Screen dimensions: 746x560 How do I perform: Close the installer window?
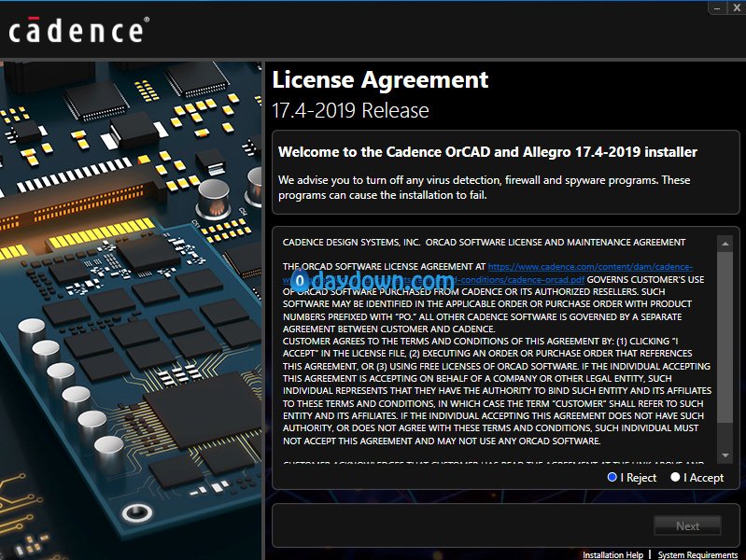coord(737,7)
